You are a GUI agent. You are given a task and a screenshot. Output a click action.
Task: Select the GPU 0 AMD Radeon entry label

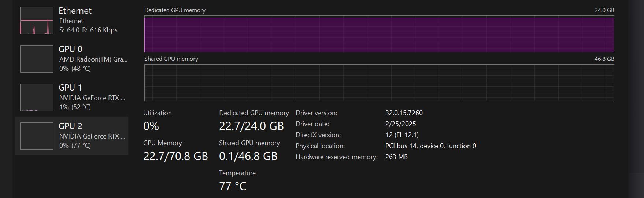point(93,59)
